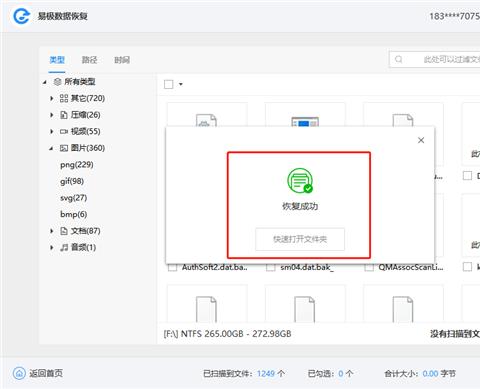Click the 图片(360) image icon

(64, 148)
